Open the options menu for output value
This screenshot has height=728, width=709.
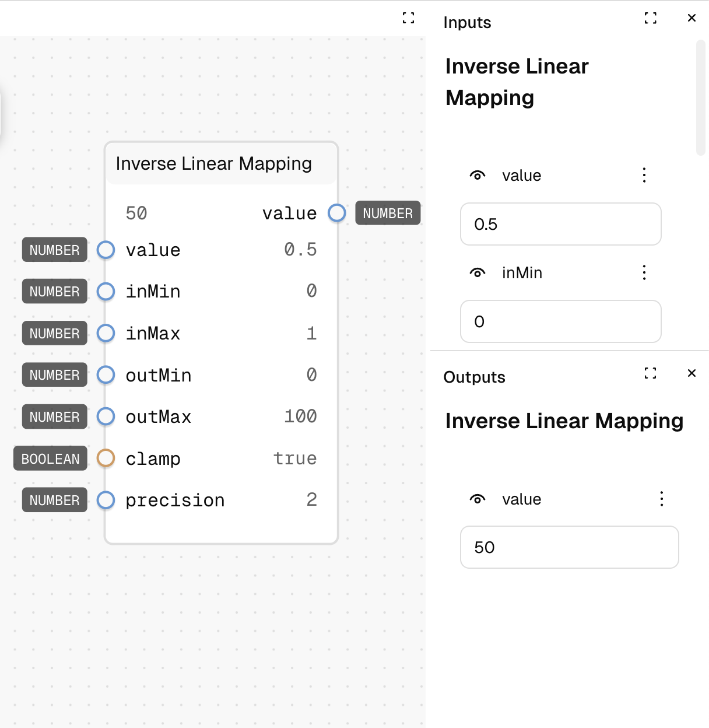tap(662, 499)
